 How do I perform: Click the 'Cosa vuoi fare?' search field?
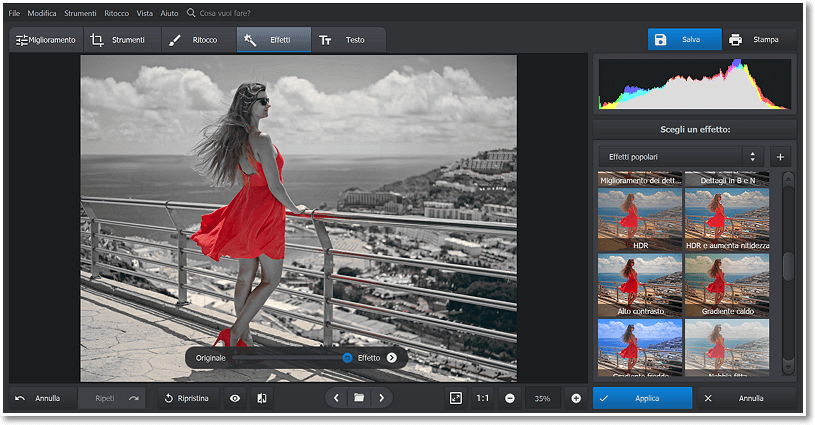click(225, 13)
